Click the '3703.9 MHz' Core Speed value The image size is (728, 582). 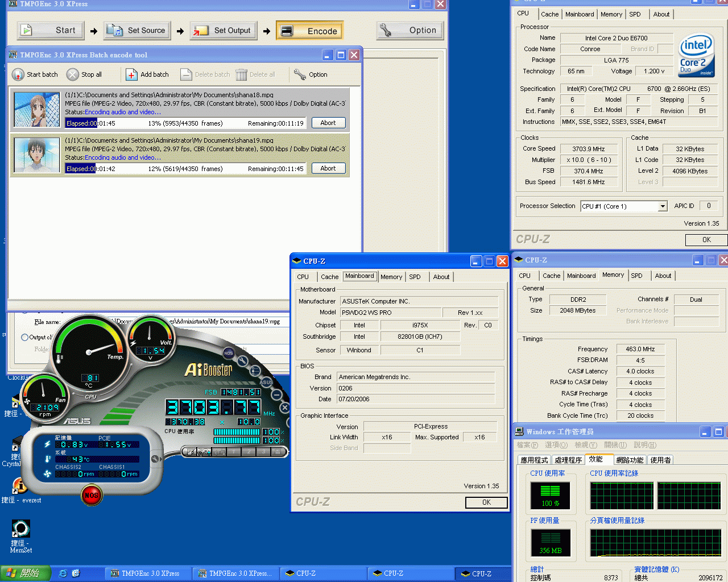[x=589, y=149]
